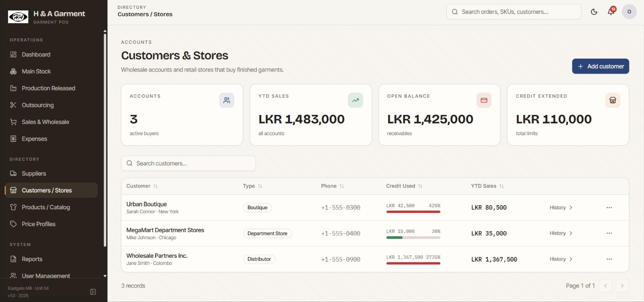Sort table by Type column

pos(252,186)
